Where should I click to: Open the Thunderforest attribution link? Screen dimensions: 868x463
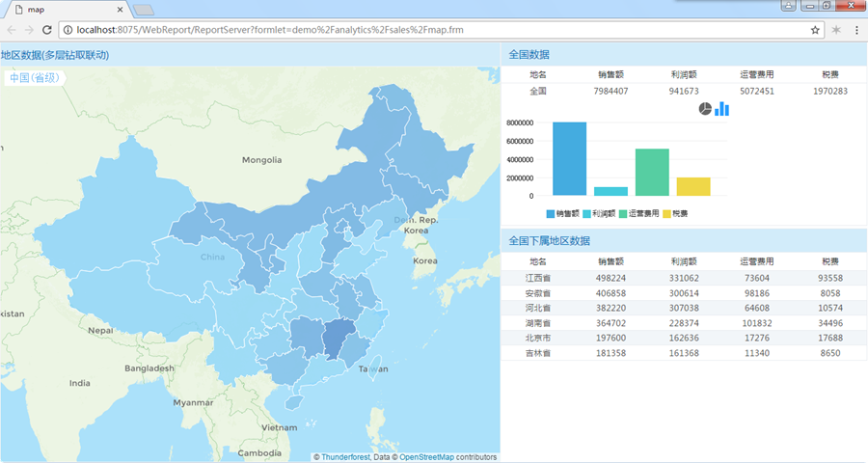(x=346, y=457)
